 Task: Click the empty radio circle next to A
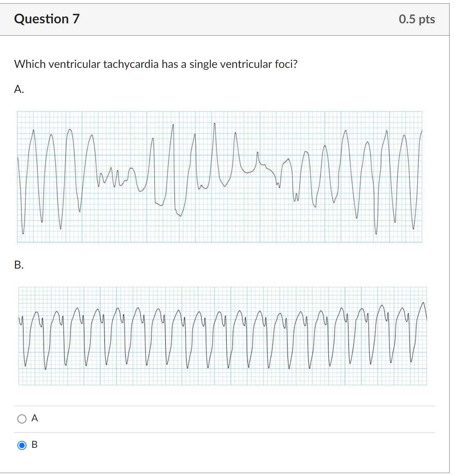[x=22, y=419]
